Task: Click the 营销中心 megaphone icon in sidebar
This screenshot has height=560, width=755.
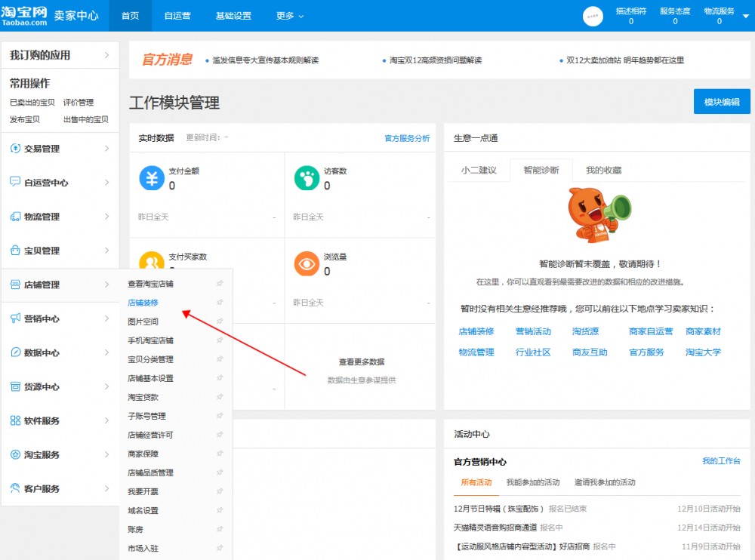Action: [x=15, y=318]
